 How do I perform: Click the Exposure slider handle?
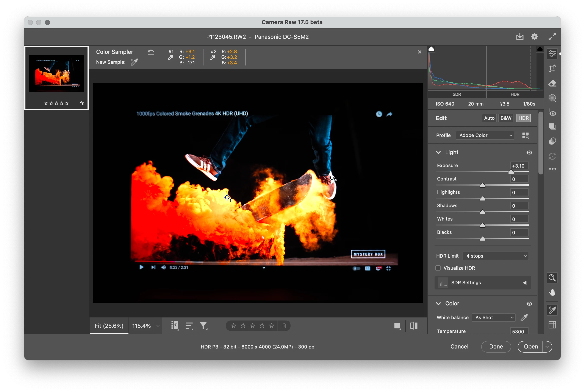(x=511, y=172)
